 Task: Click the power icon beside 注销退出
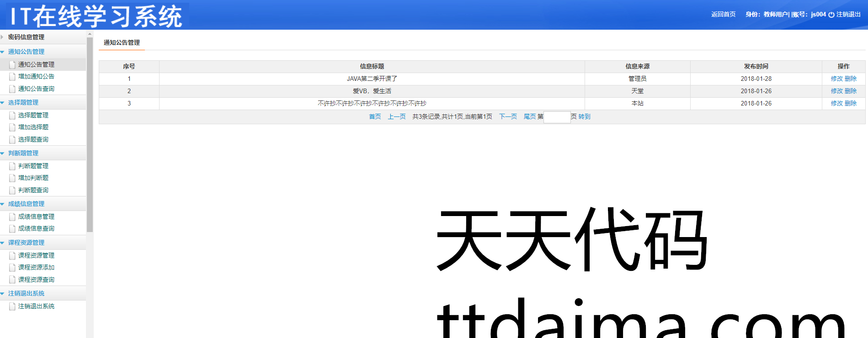[x=831, y=15]
